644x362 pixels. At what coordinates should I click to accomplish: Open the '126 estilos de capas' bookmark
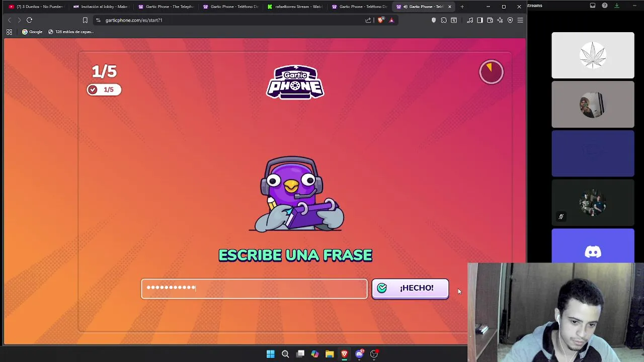click(71, 32)
